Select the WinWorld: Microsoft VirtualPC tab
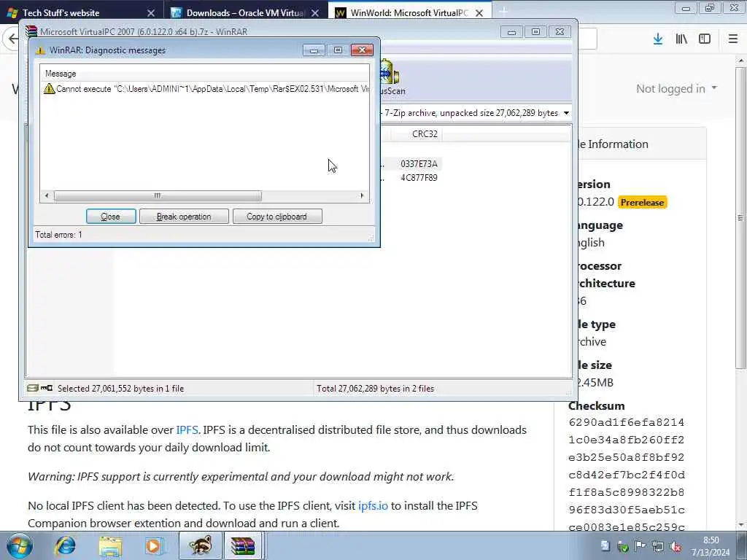 [x=409, y=13]
